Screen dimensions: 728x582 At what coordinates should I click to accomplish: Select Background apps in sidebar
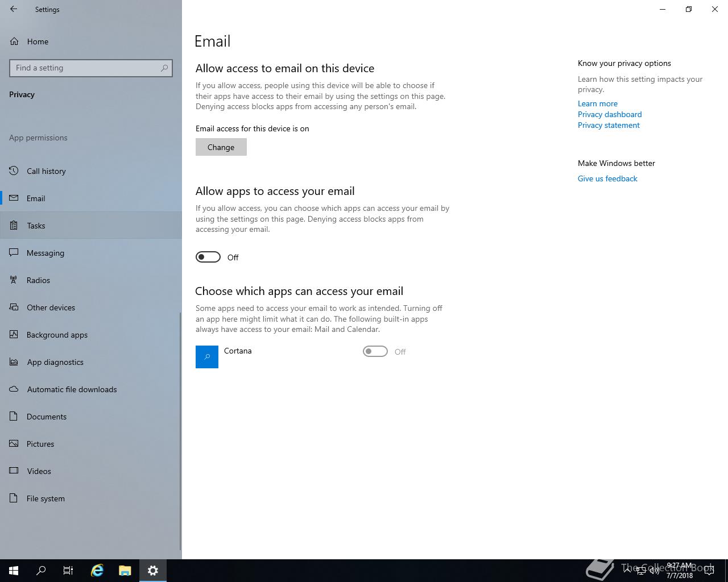(x=91, y=335)
